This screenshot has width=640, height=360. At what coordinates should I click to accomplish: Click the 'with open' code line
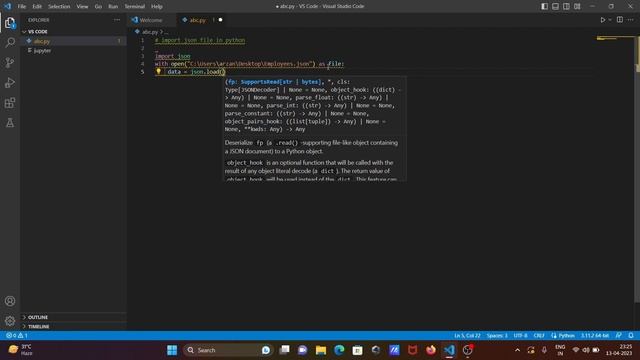(x=249, y=64)
